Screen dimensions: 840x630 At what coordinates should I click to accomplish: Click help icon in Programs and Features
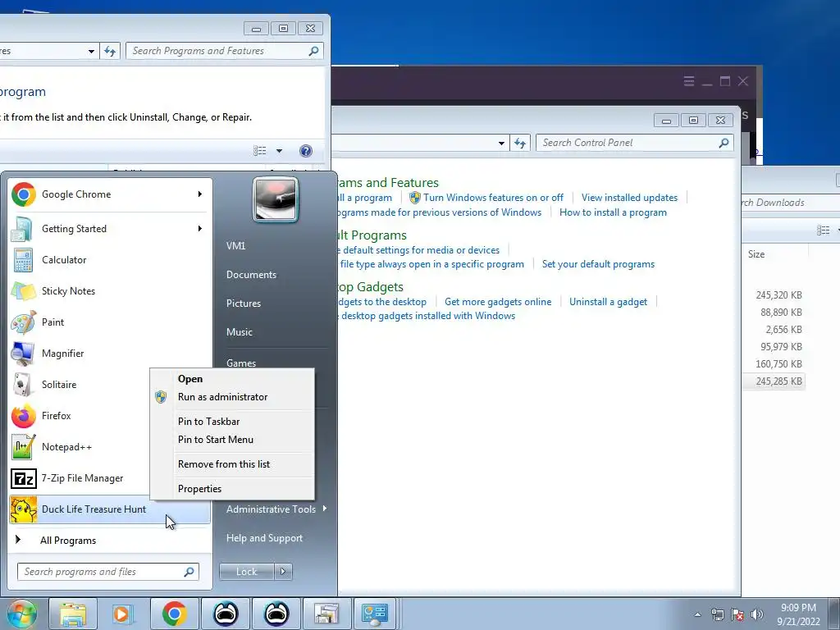point(305,151)
